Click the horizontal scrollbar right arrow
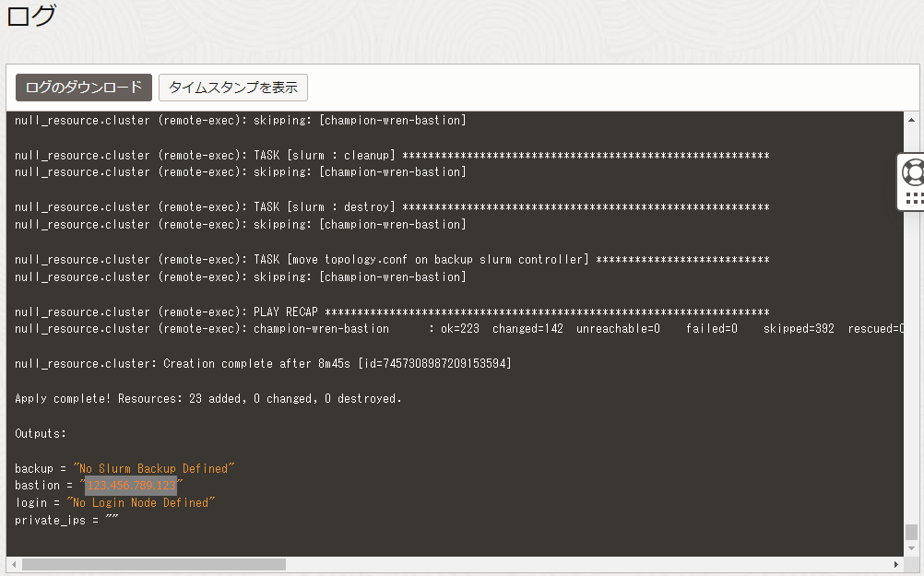This screenshot has width=924, height=576. pyautogui.click(x=896, y=564)
